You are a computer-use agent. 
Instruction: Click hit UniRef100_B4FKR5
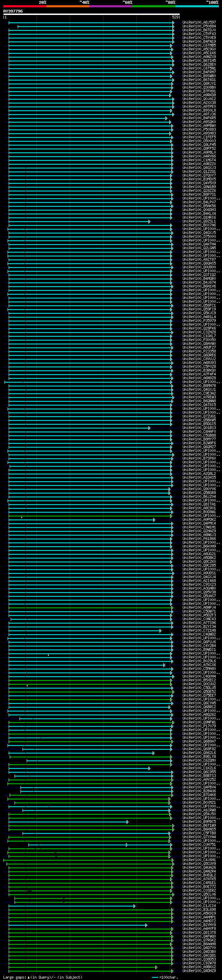click(199, 118)
